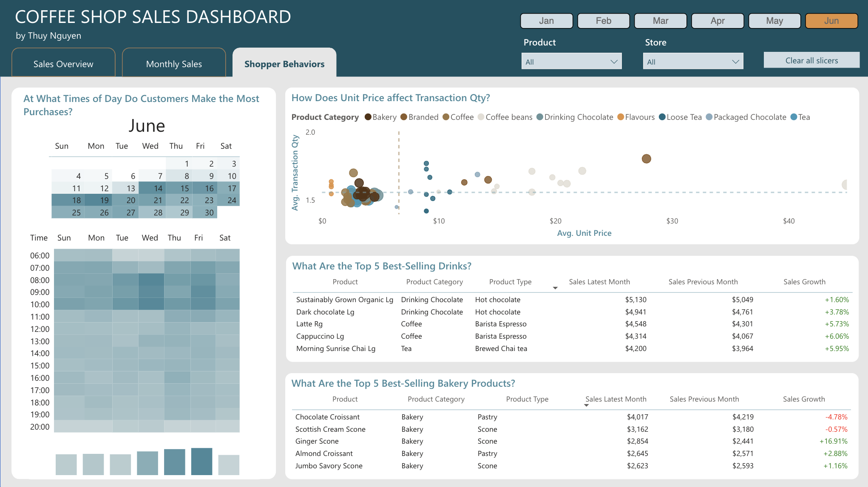
Task: Open the Product filter dropdown
Action: [x=614, y=61]
